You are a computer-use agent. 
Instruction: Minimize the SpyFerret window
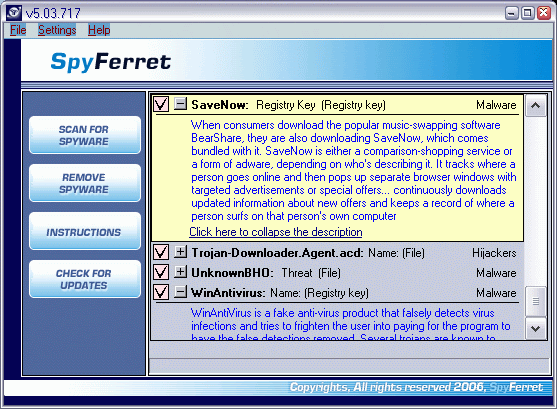click(x=512, y=13)
